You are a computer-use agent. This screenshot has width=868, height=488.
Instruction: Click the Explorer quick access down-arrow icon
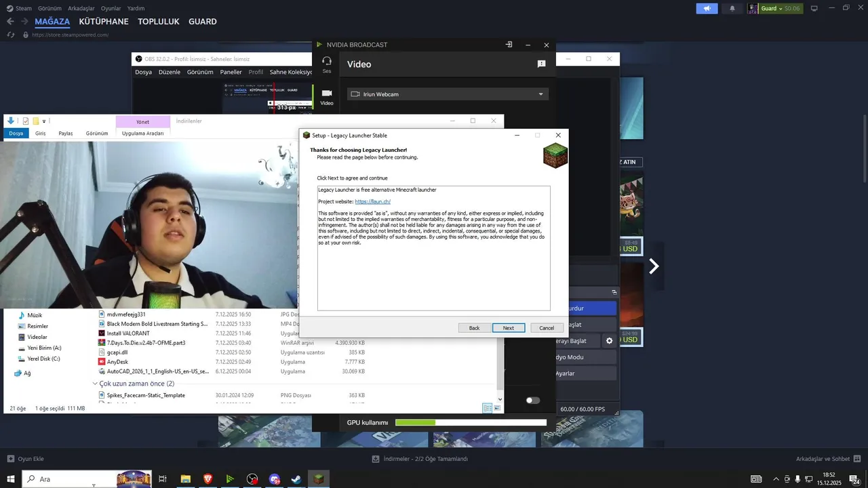click(x=11, y=121)
